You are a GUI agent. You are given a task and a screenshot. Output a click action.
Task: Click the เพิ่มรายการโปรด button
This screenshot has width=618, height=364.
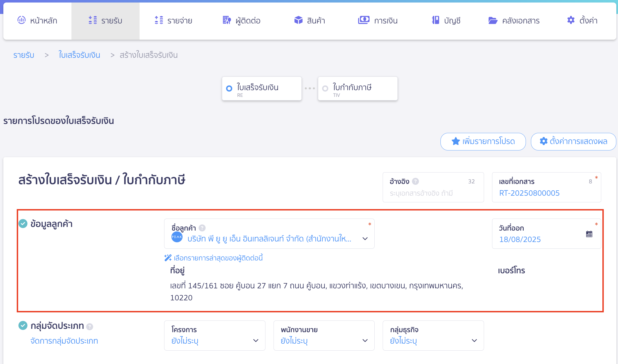pyautogui.click(x=483, y=142)
